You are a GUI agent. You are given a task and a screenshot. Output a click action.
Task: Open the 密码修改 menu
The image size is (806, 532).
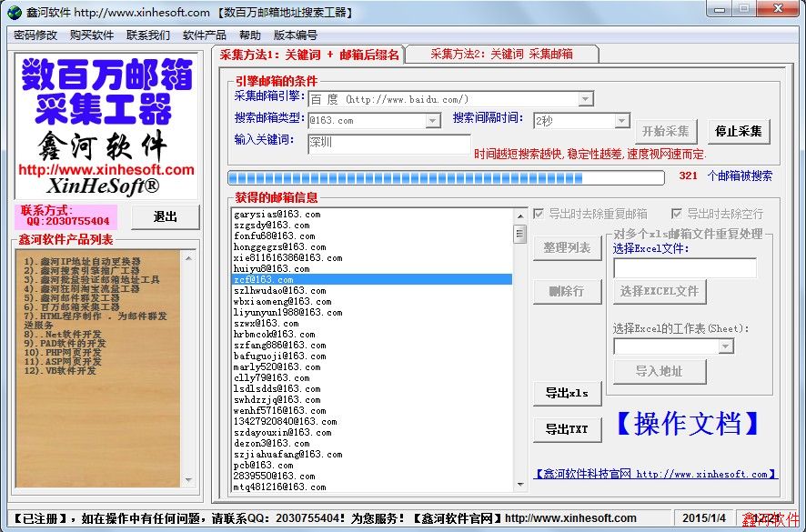(x=35, y=35)
